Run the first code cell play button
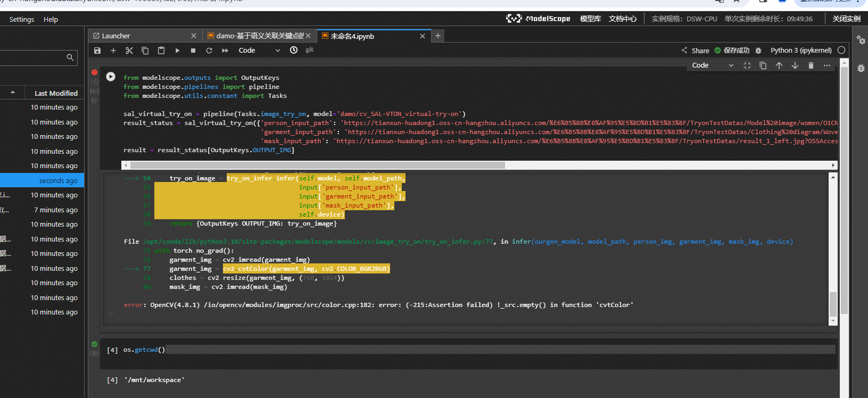868x398 pixels. click(x=111, y=77)
